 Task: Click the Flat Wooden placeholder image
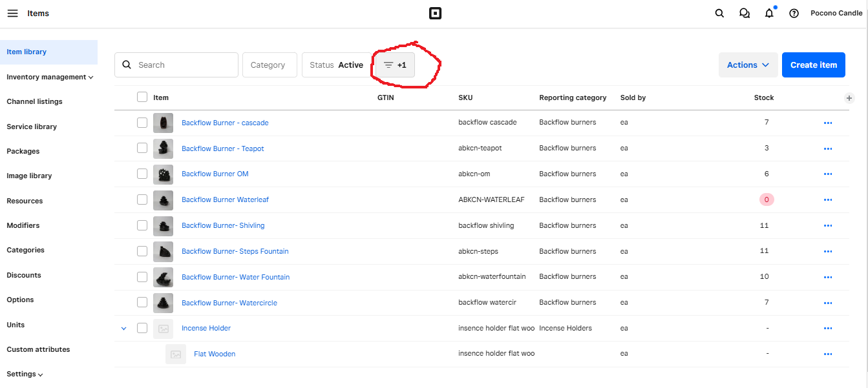176,354
